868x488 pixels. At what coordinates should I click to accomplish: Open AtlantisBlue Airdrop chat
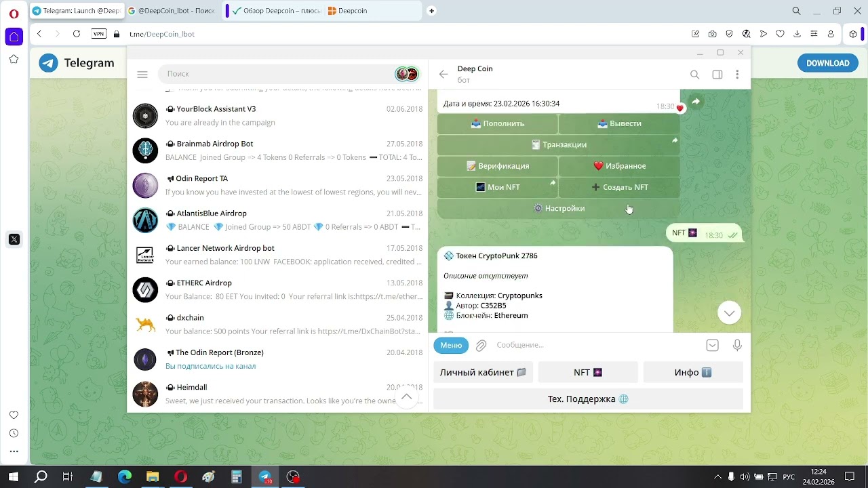(277, 220)
